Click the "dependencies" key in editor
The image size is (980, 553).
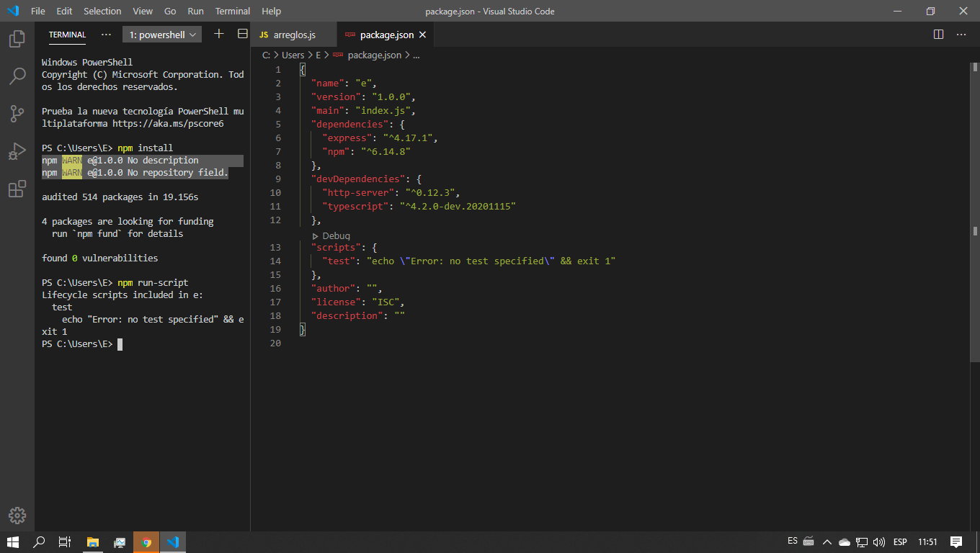click(x=349, y=124)
